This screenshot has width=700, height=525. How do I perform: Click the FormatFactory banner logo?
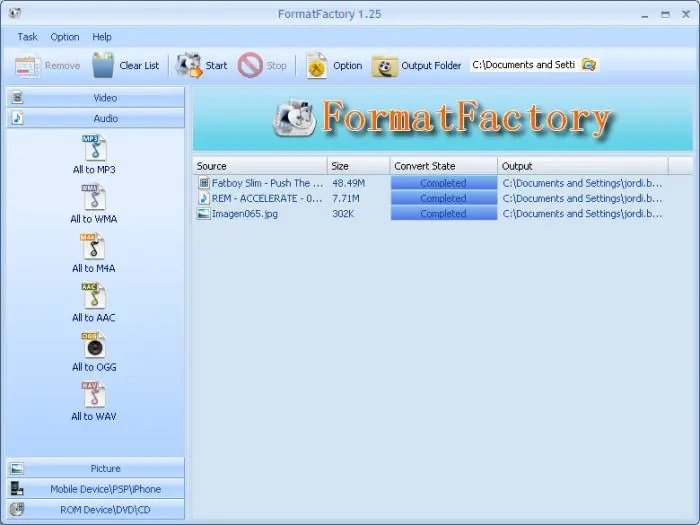(x=443, y=118)
